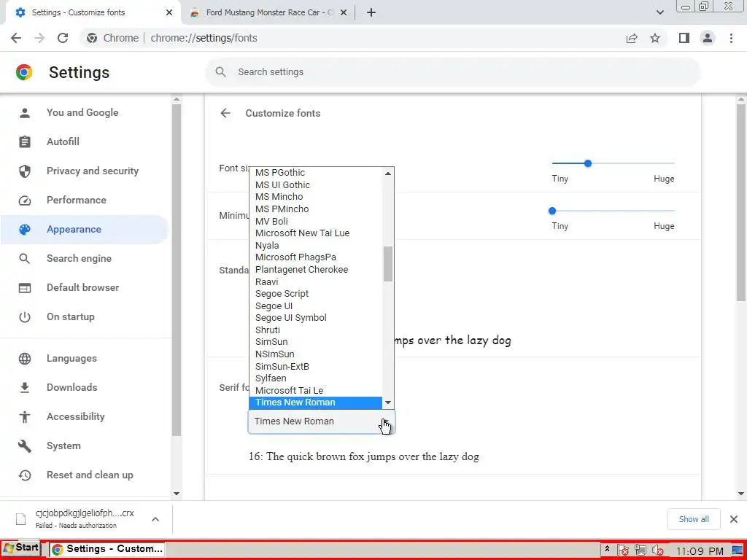
Task: Click the share page icon in address bar
Action: pos(632,38)
